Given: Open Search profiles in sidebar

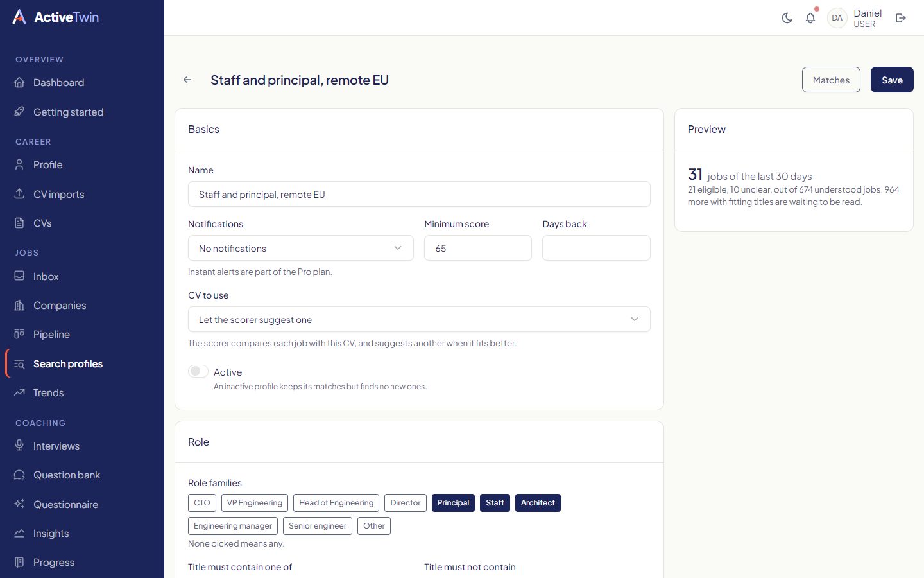Looking at the screenshot, I should [x=82, y=363].
